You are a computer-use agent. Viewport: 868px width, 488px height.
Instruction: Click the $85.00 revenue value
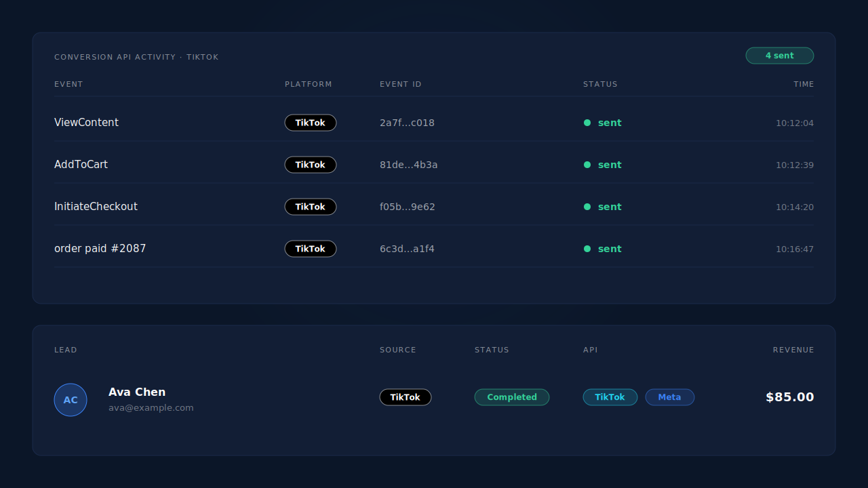(x=790, y=397)
